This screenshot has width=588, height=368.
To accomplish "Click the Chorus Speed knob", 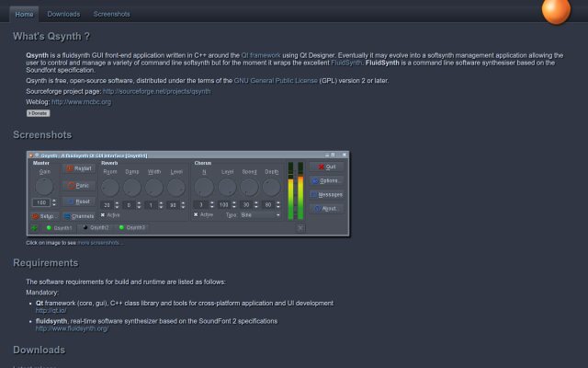I will (249, 188).
